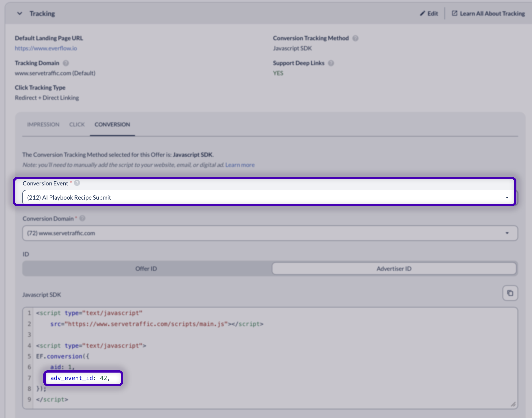This screenshot has width=532, height=418.
Task: Click Conversion Event help icon
Action: [77, 183]
